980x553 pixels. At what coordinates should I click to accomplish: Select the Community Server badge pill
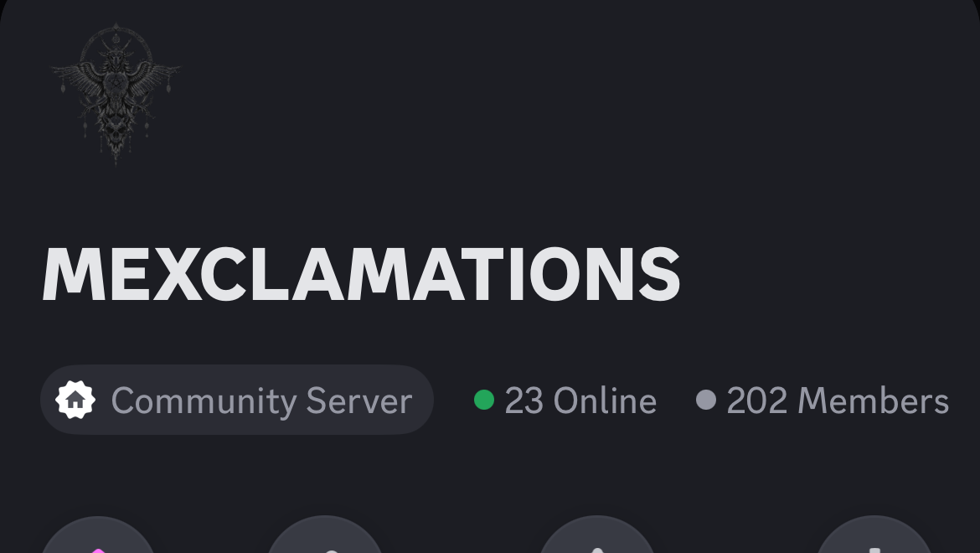237,400
